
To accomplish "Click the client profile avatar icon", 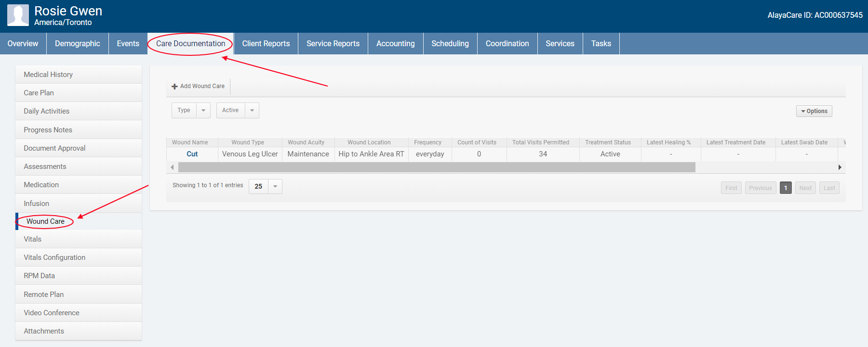I will pyautogui.click(x=18, y=15).
